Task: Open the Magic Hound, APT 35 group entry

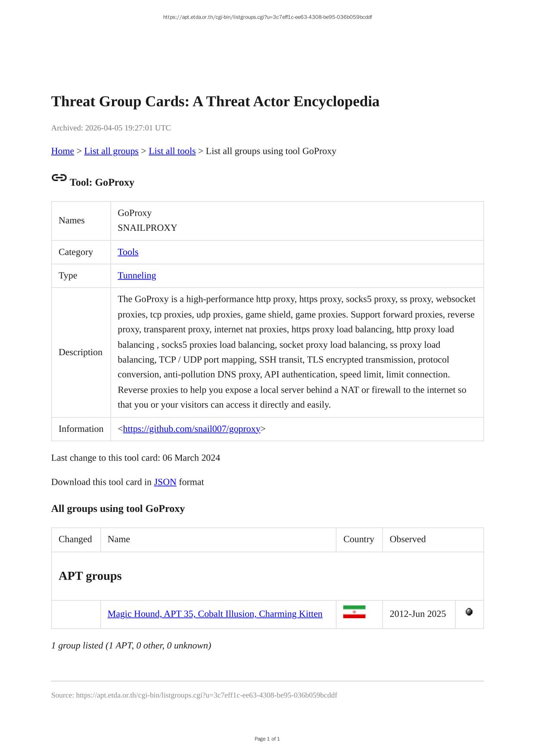Action: (x=215, y=614)
